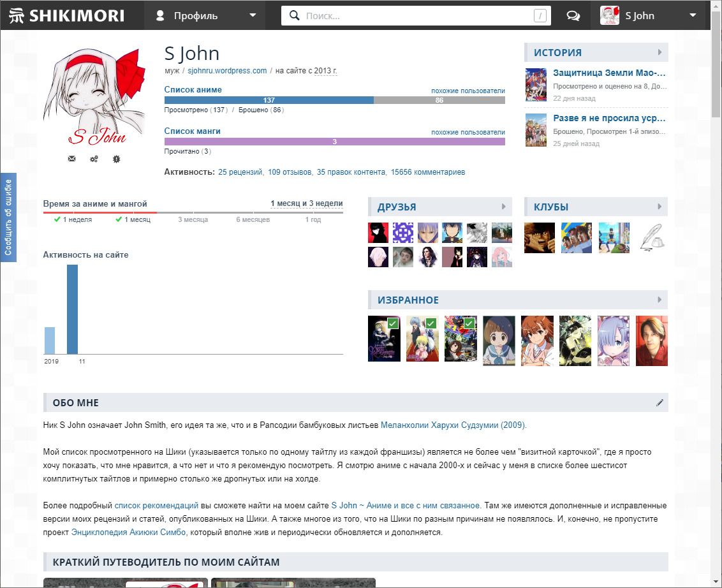
Task: Open the messages envelope icon under the avatar
Action: pyautogui.click(x=71, y=159)
